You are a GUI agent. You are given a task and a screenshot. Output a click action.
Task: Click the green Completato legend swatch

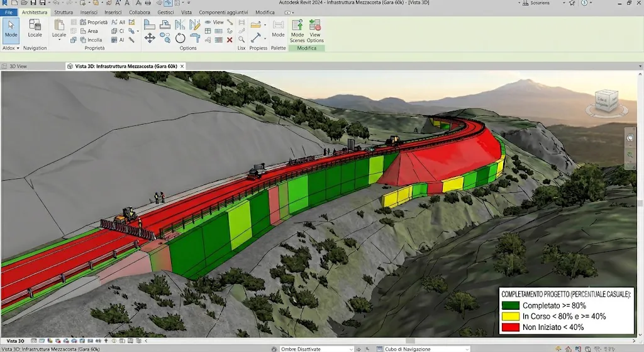pyautogui.click(x=511, y=305)
